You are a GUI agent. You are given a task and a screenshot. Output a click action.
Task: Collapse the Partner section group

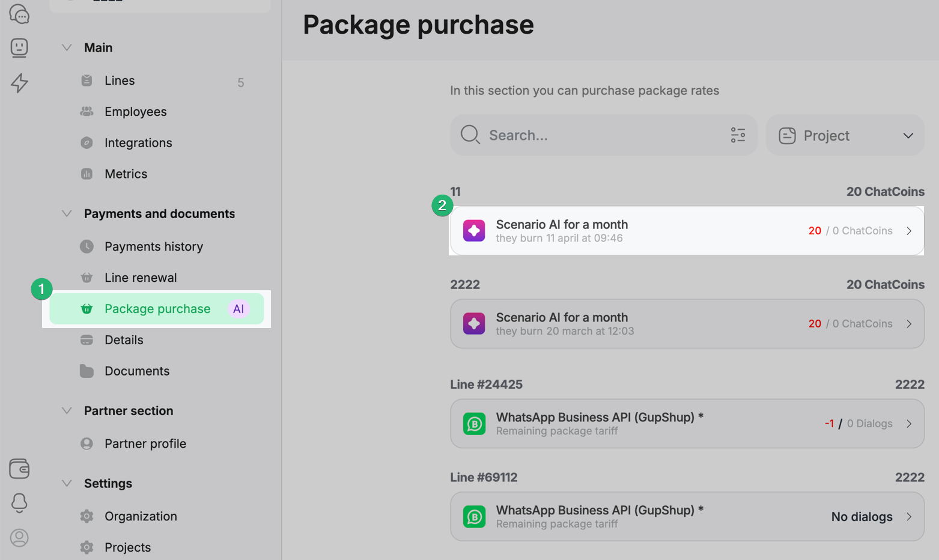67,411
